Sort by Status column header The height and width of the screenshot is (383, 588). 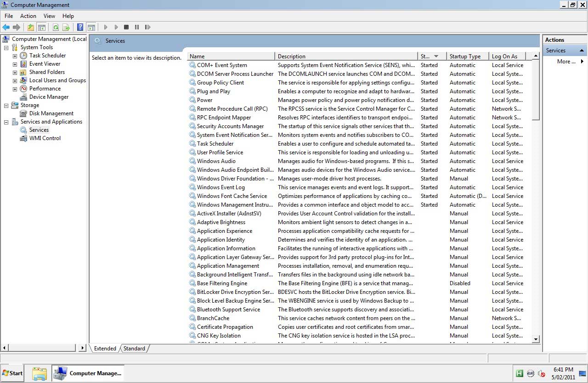[x=432, y=56]
